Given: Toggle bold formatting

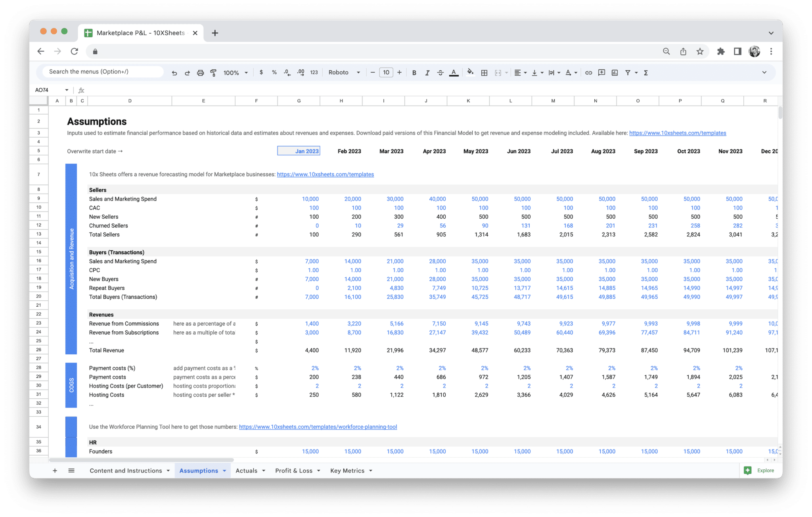Looking at the screenshot, I should tap(414, 72).
